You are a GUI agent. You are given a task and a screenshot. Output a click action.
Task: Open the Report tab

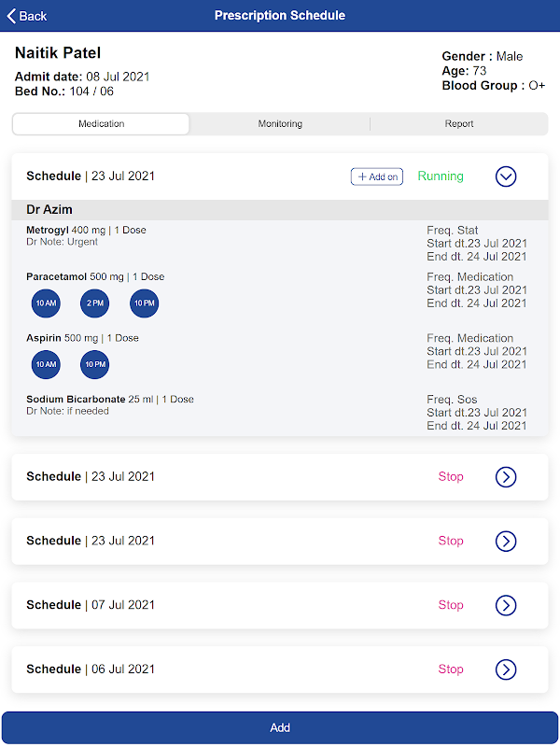click(459, 124)
